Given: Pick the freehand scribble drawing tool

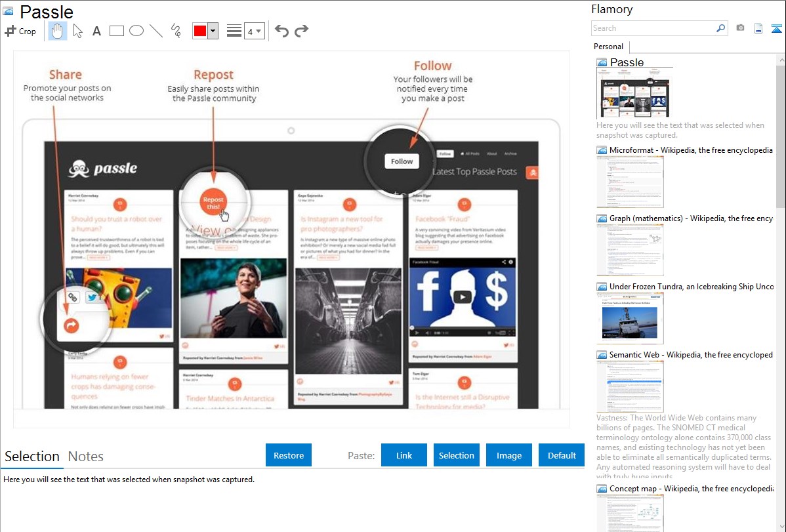Looking at the screenshot, I should point(176,31).
